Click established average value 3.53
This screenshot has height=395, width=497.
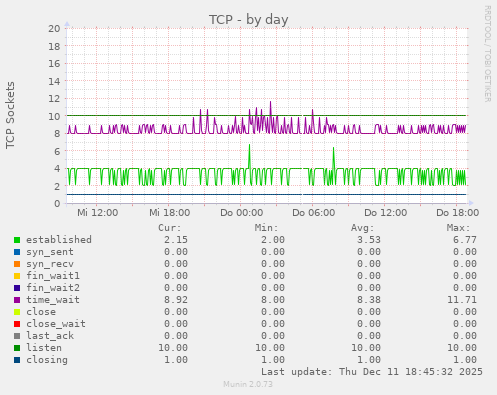pyautogui.click(x=369, y=240)
